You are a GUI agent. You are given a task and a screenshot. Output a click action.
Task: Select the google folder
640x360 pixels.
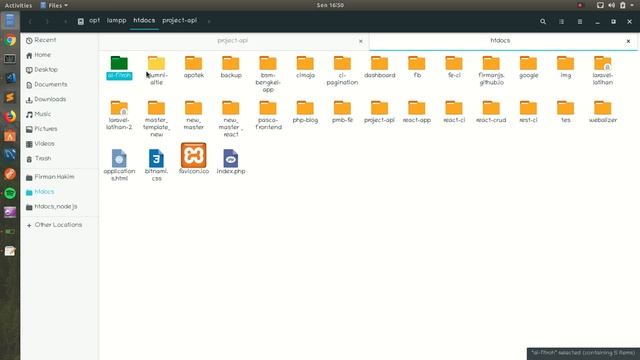[528, 67]
